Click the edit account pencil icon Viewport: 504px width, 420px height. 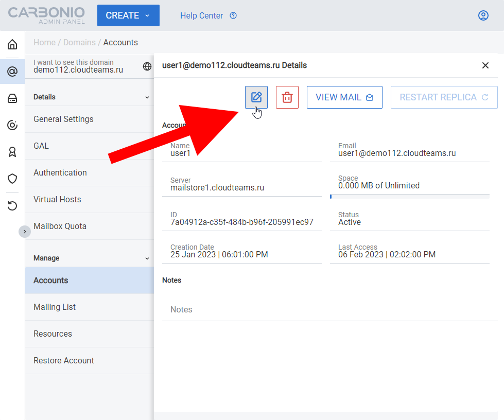coord(256,97)
